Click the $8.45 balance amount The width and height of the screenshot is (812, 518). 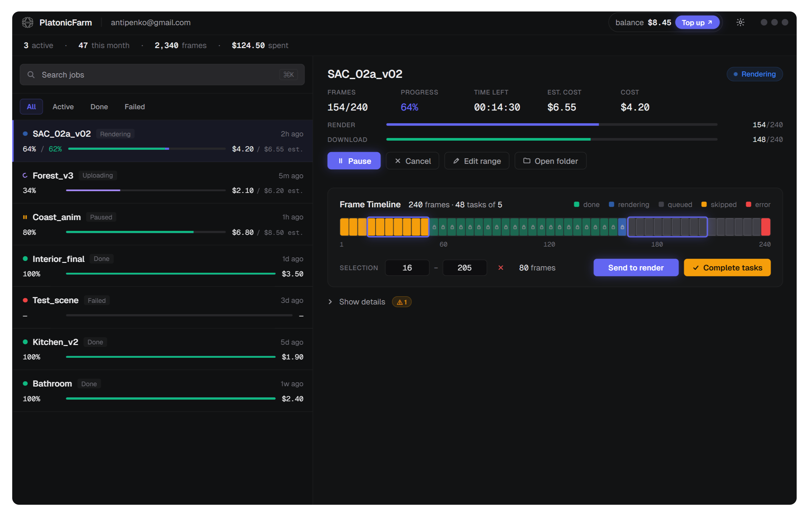659,23
